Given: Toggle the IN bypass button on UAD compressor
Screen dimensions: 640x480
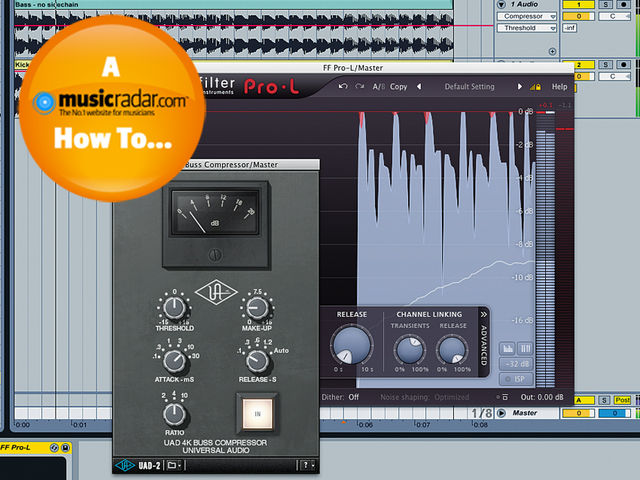Looking at the screenshot, I should pyautogui.click(x=258, y=414).
